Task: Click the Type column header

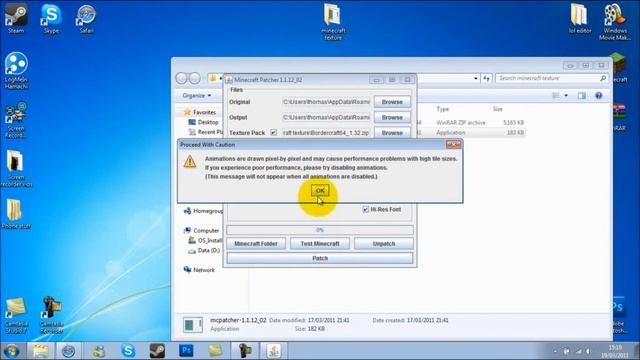Action: pos(442,109)
